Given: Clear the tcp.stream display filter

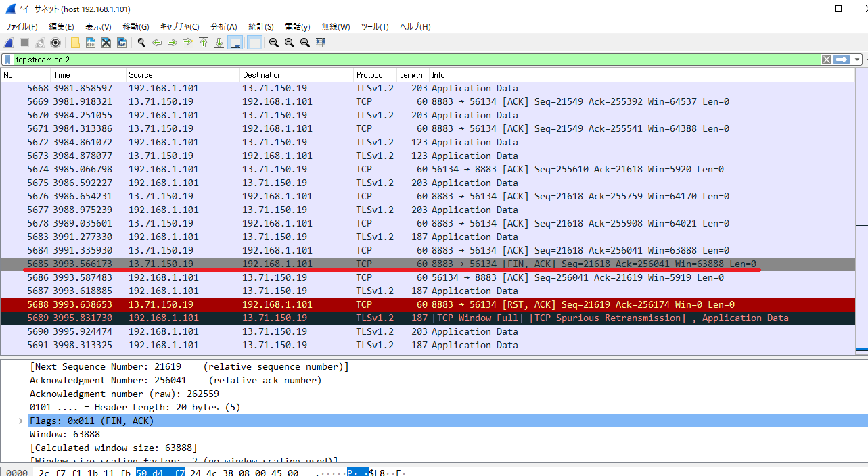Looking at the screenshot, I should coord(826,59).
